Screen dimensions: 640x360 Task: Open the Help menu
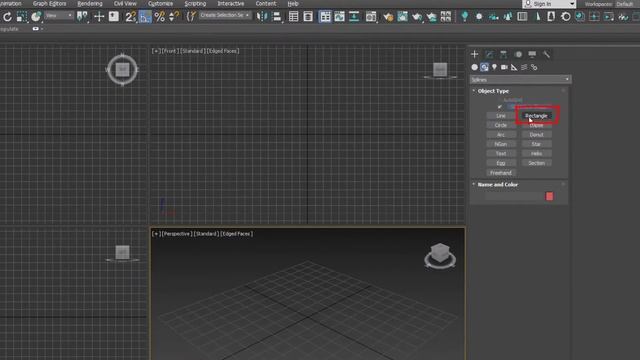[x=293, y=4]
